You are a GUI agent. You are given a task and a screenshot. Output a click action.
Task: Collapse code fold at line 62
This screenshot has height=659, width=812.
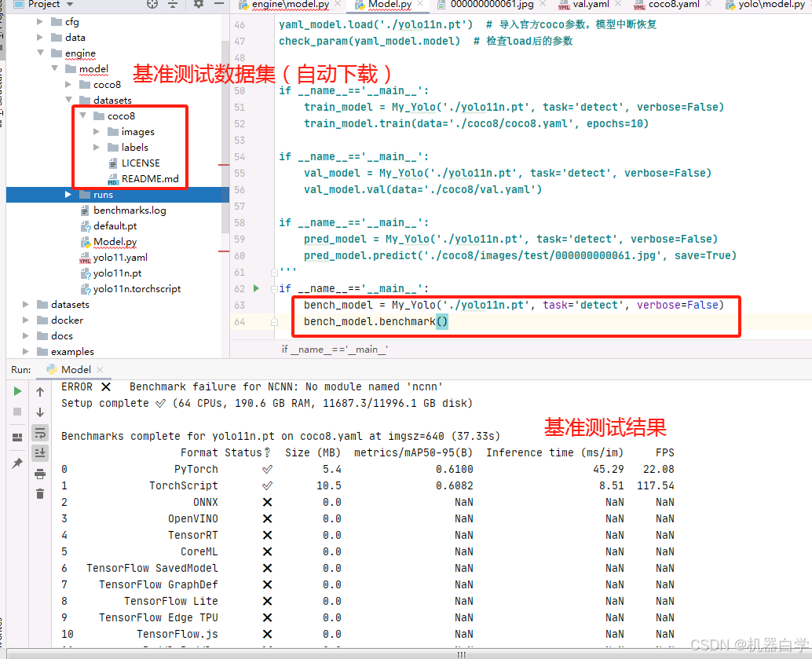(x=274, y=289)
